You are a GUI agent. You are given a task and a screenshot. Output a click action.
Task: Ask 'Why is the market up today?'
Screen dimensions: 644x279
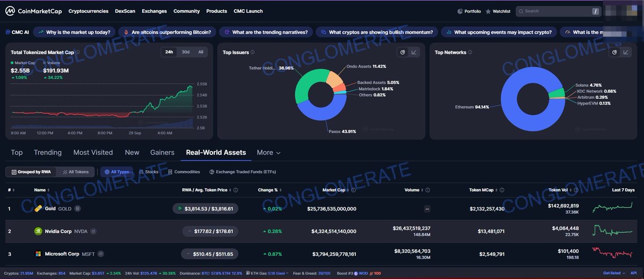pos(74,32)
